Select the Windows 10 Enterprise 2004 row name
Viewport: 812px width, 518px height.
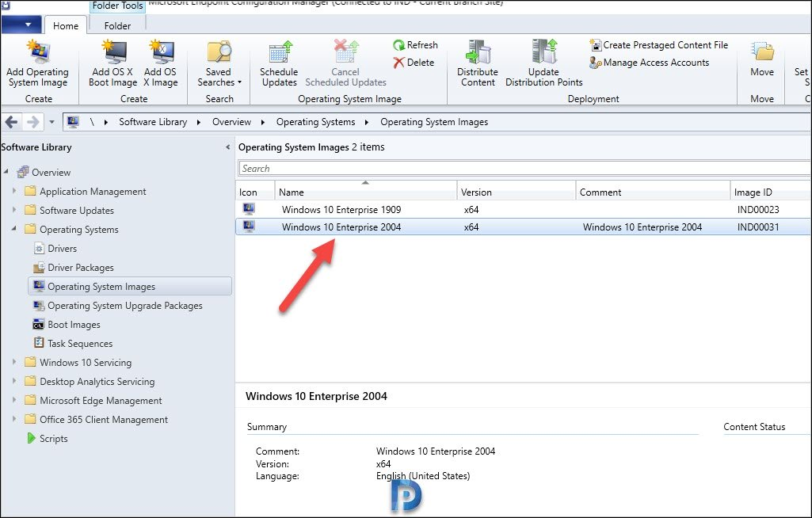(x=341, y=227)
